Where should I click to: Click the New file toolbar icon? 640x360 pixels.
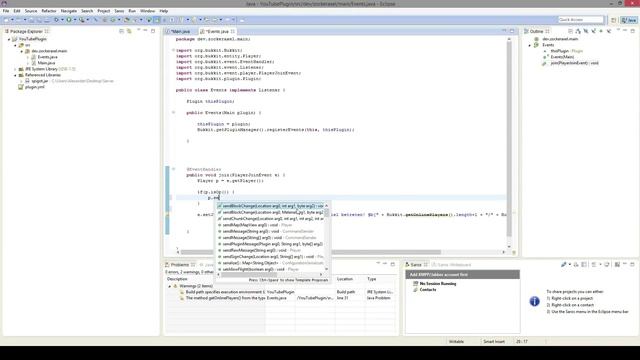tap(6, 20)
